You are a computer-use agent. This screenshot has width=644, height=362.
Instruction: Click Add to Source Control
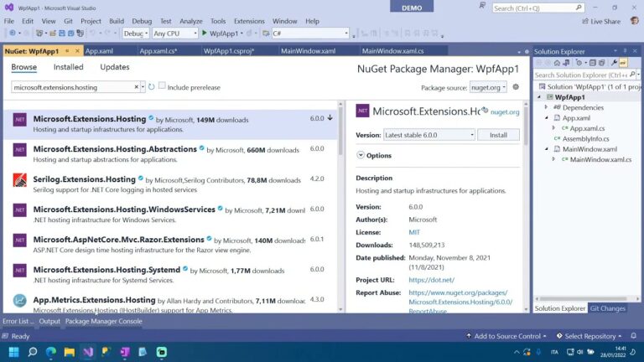point(506,336)
